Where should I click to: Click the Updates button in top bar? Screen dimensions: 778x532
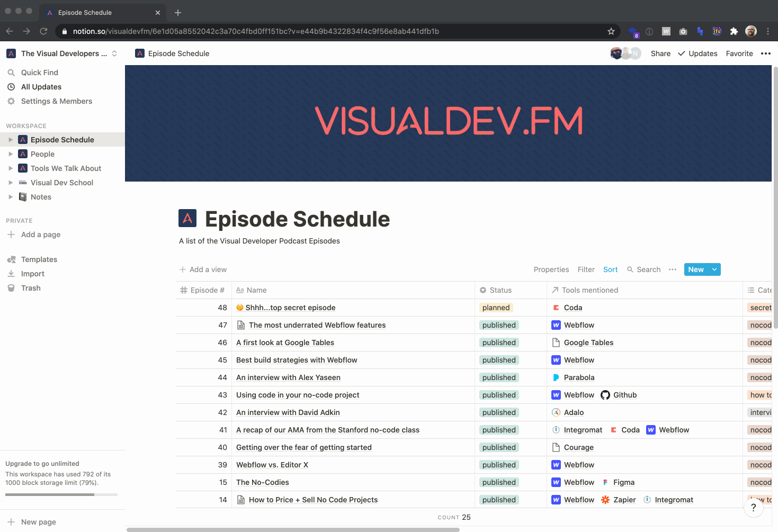[x=697, y=53]
